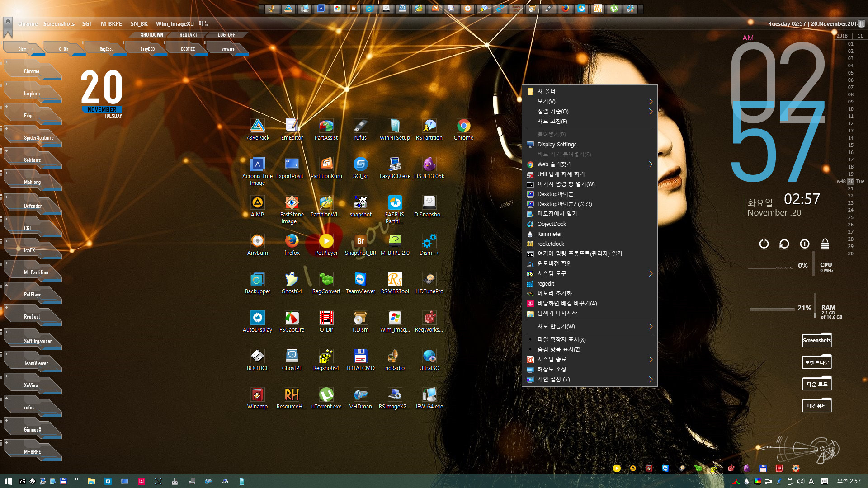Click the lock icon in widget

[x=825, y=244]
